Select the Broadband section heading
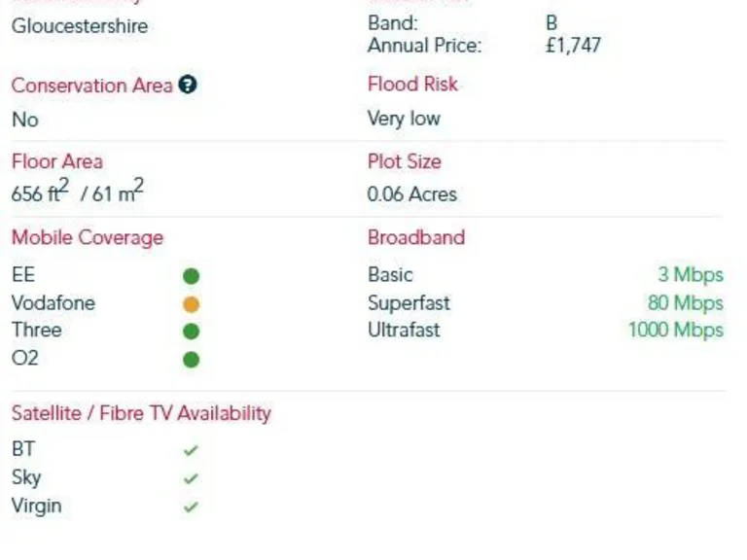This screenshot has height=560, width=747. point(416,237)
